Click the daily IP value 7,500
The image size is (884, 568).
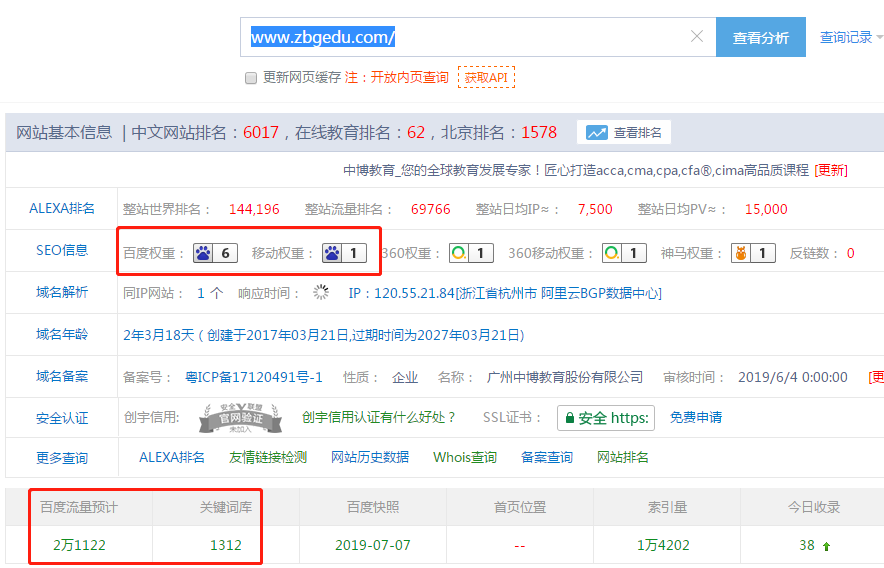(595, 209)
